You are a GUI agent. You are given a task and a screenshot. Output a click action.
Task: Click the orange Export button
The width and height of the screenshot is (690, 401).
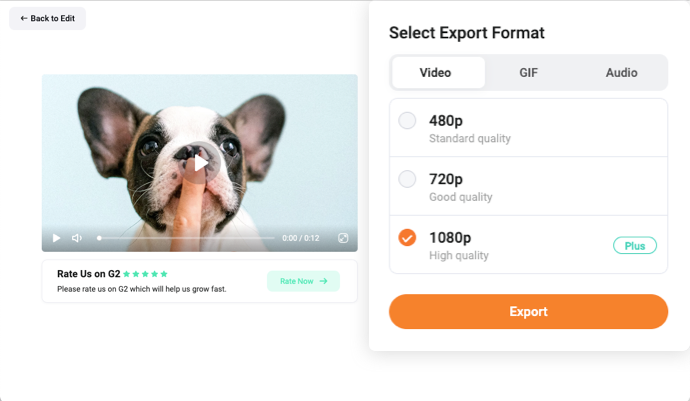click(528, 312)
